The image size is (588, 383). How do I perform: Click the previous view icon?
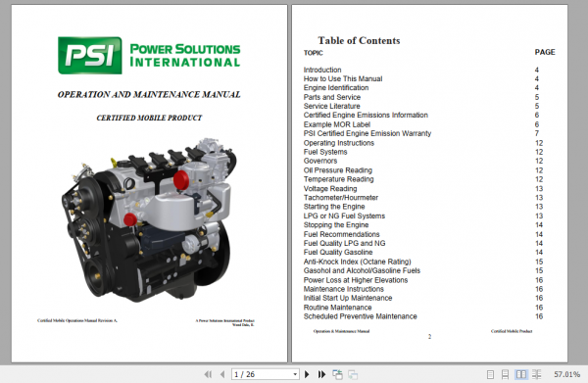[337, 374]
